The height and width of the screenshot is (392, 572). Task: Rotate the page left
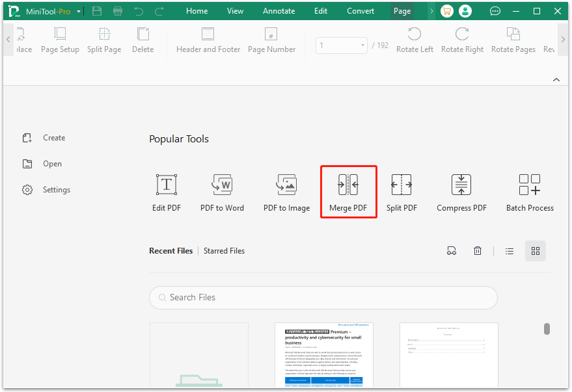[415, 40]
